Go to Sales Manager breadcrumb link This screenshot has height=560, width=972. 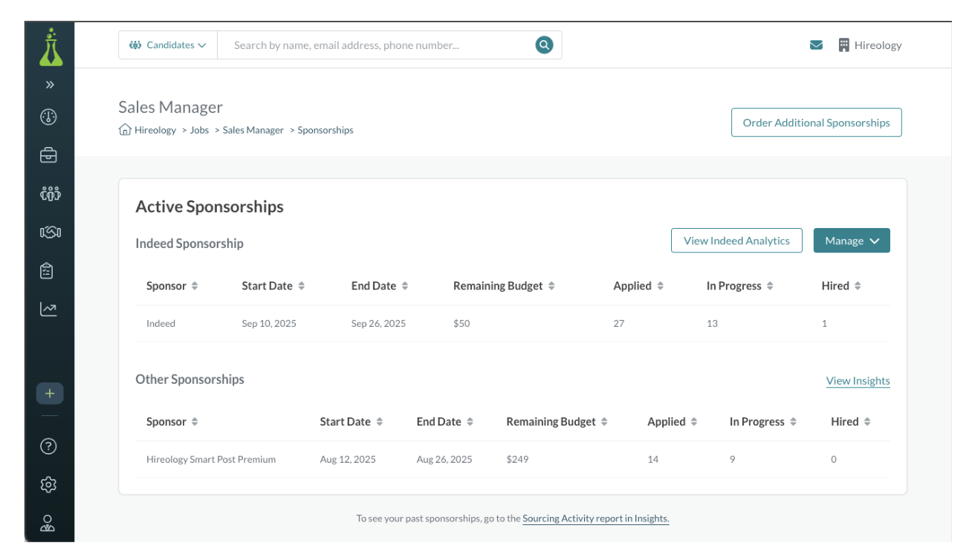click(253, 130)
